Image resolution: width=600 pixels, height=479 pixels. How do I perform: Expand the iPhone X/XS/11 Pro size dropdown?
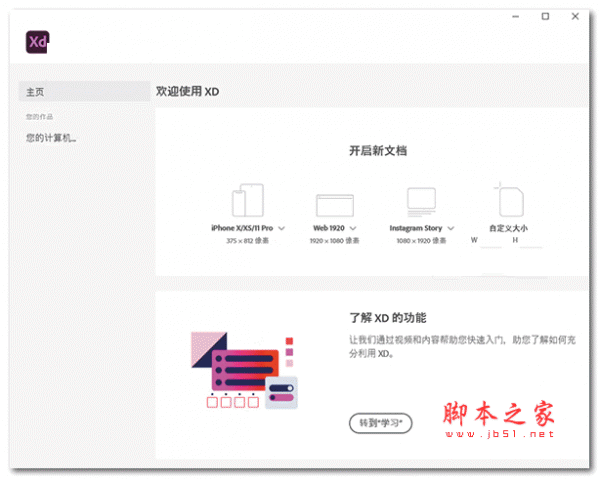tap(282, 228)
